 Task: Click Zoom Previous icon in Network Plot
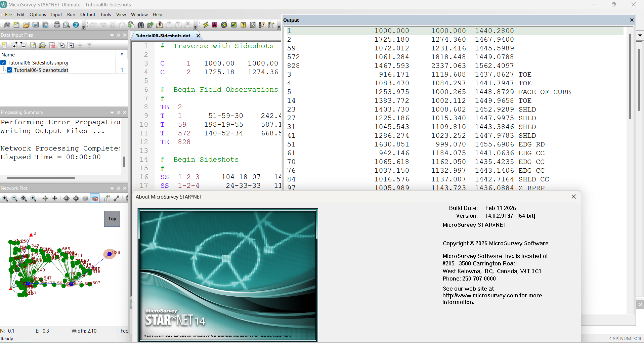point(33,199)
